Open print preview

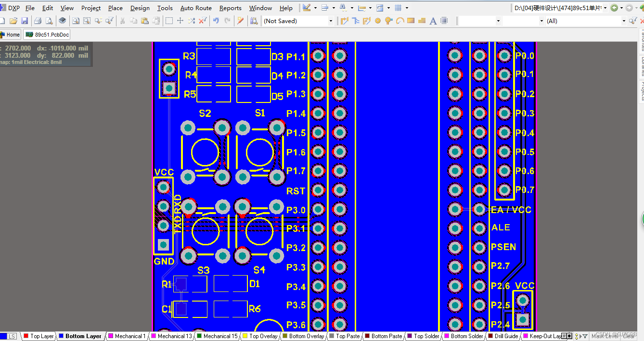tap(50, 21)
